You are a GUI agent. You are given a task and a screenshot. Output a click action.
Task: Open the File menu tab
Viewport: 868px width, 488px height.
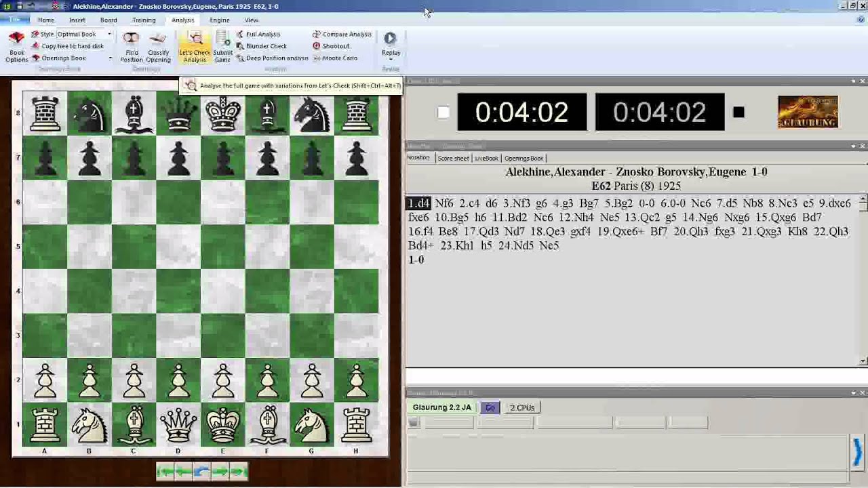click(x=14, y=20)
